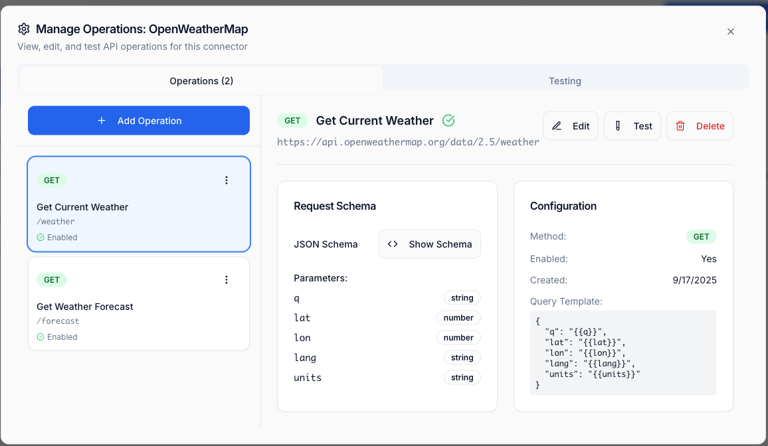Viewport: 768px width, 446px height.
Task: Click the gear icon beside Manage Operations title
Action: coord(24,29)
